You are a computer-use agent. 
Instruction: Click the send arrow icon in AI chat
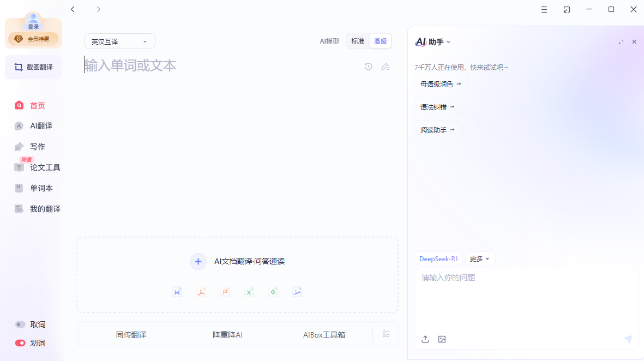click(628, 339)
